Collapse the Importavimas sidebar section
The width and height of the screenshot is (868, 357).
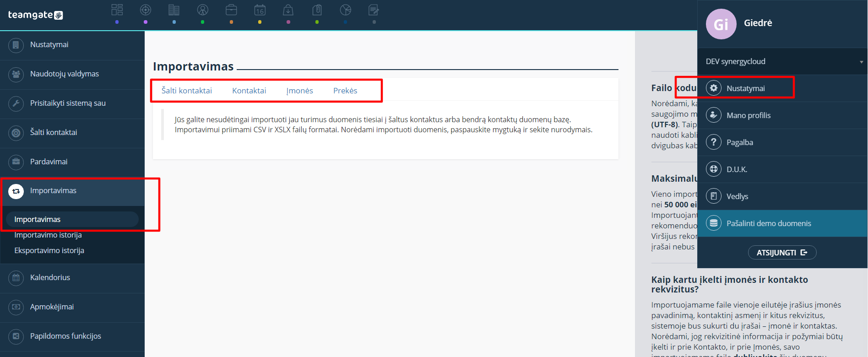click(72, 191)
